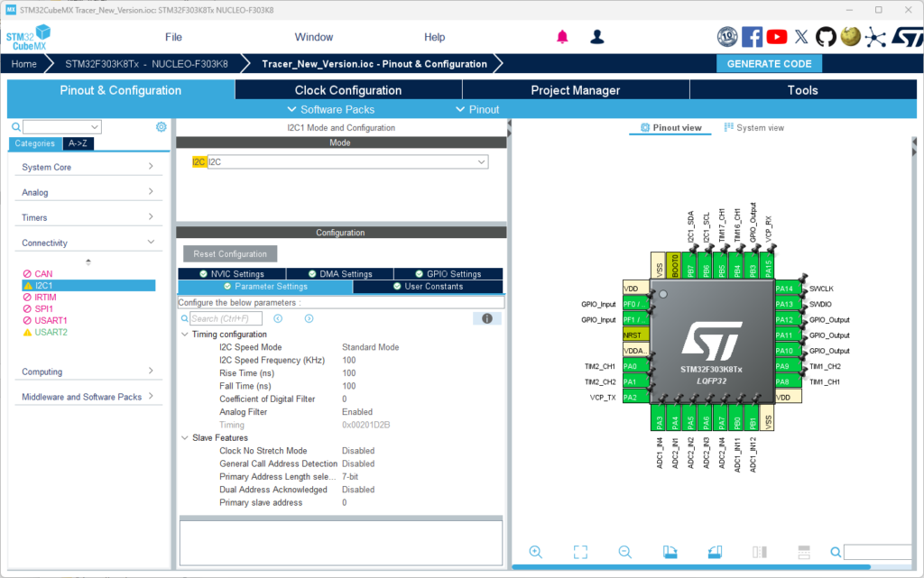Open the I2C mode dropdown
The width and height of the screenshot is (924, 578).
[347, 162]
